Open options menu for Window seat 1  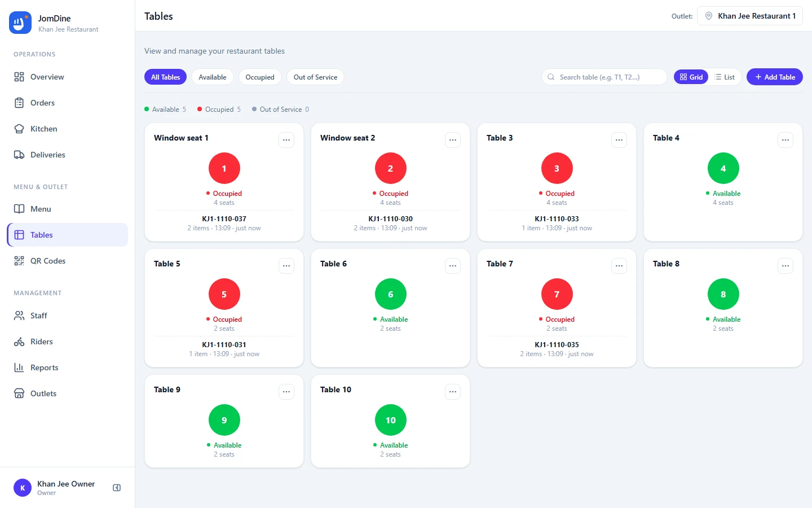[286, 140]
